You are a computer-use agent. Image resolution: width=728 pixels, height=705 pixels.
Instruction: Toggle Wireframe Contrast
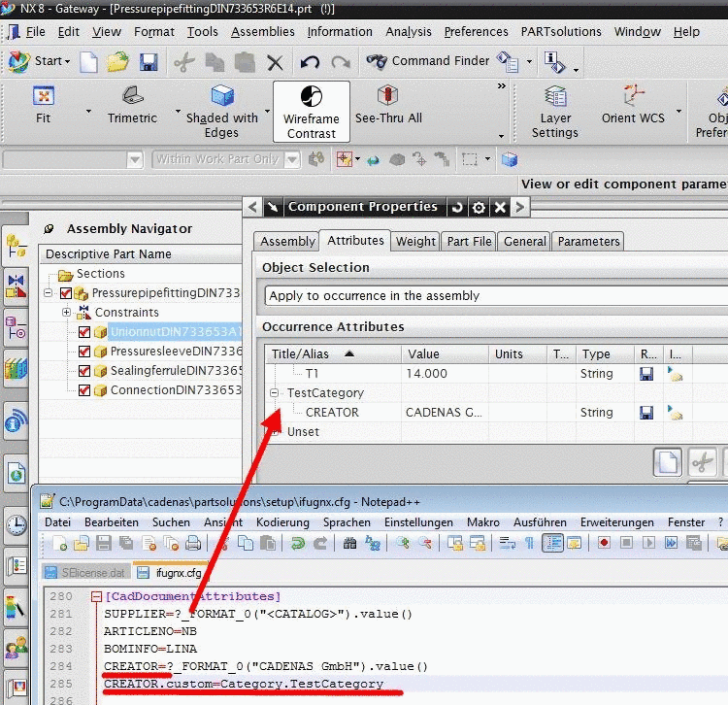311,112
